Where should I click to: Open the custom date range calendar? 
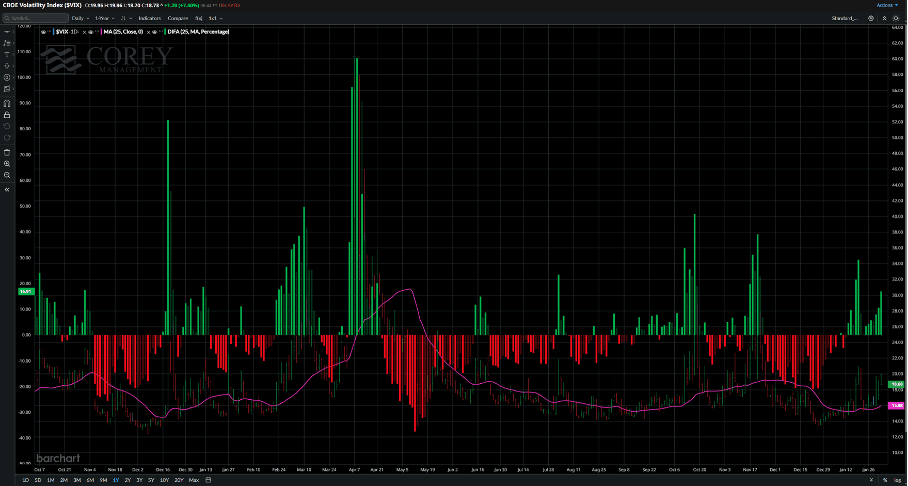pos(208,480)
